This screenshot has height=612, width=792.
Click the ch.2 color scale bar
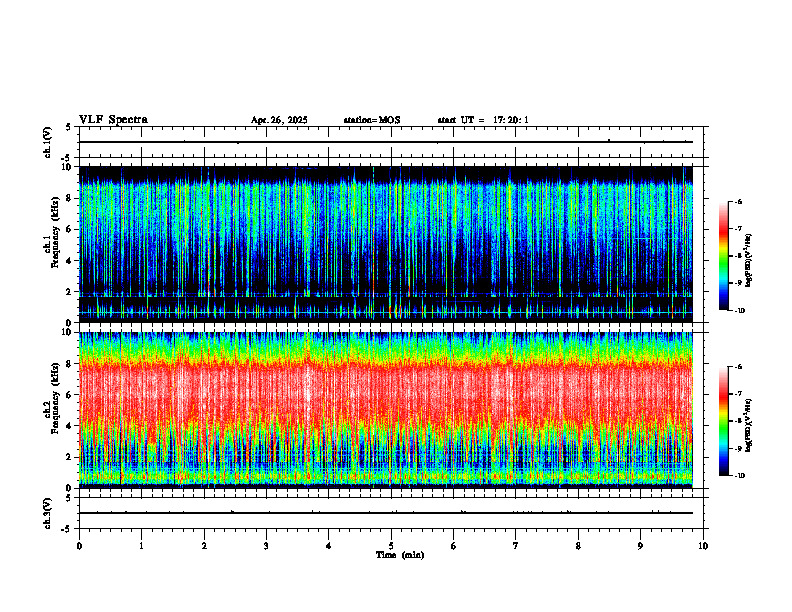click(x=724, y=421)
